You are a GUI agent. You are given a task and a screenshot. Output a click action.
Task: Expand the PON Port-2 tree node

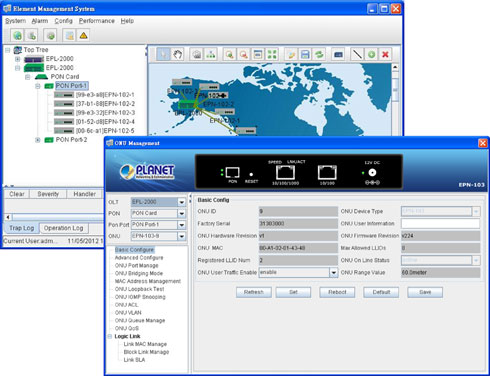click(x=38, y=140)
